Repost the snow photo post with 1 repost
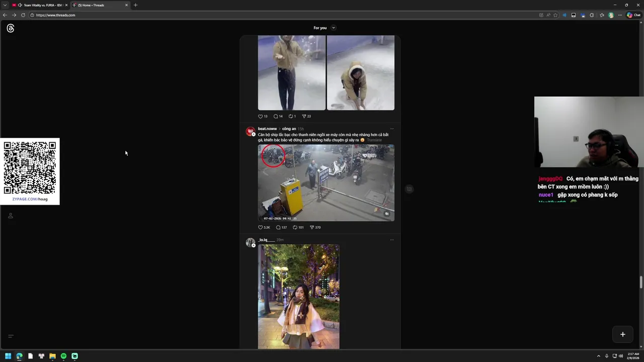The image size is (644, 362). coord(292,116)
